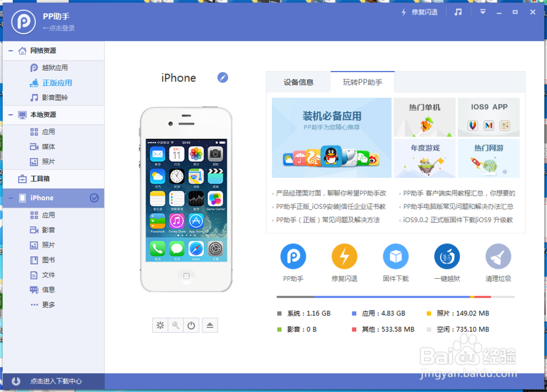Open link PP助手正版_iOS9安装
The width and height of the screenshot is (547, 392).
pyautogui.click(x=331, y=207)
